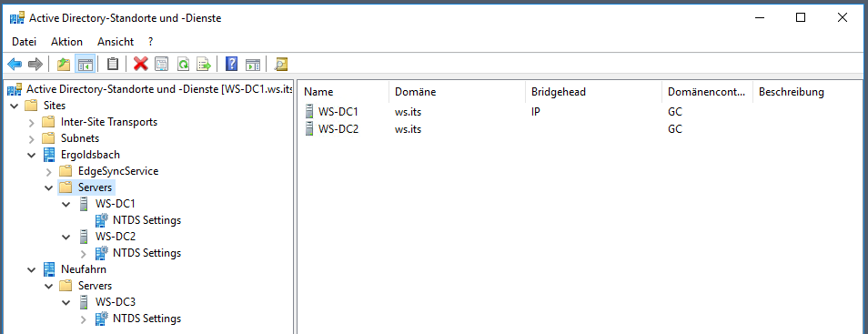The image size is (868, 334).
Task: Open the ? help menu
Action: [150, 42]
